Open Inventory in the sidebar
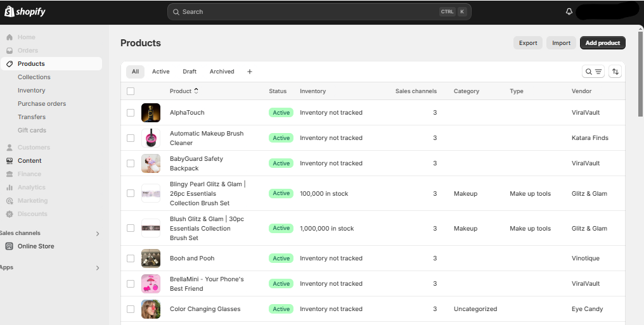Viewport: 644px width, 325px height. coord(31,90)
